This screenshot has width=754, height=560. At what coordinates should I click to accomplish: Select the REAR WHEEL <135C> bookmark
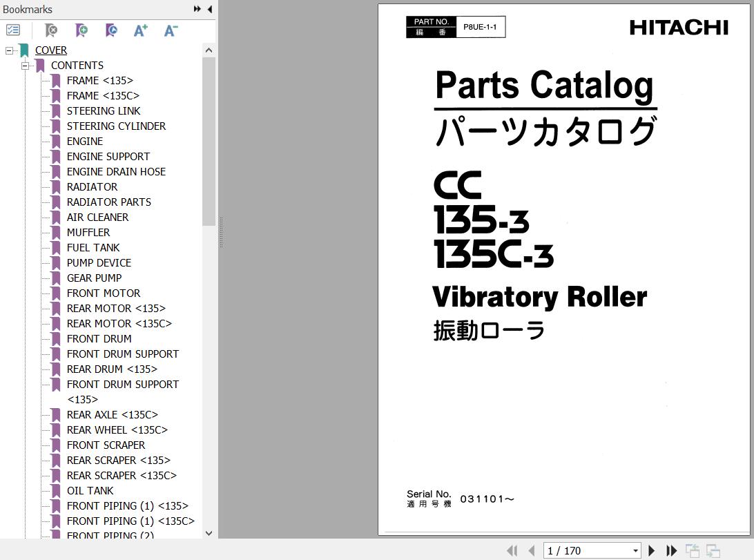click(x=117, y=430)
